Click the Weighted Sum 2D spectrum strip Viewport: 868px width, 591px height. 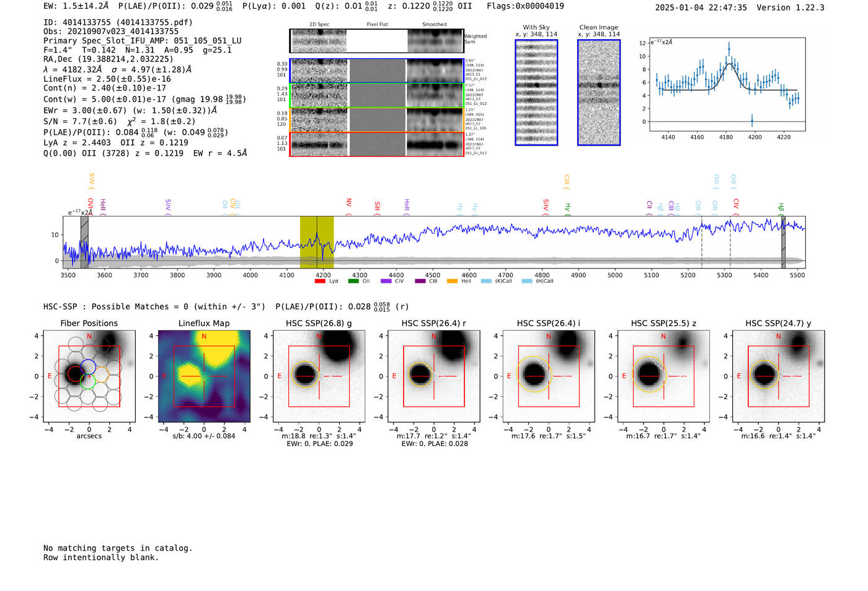pyautogui.click(x=376, y=41)
